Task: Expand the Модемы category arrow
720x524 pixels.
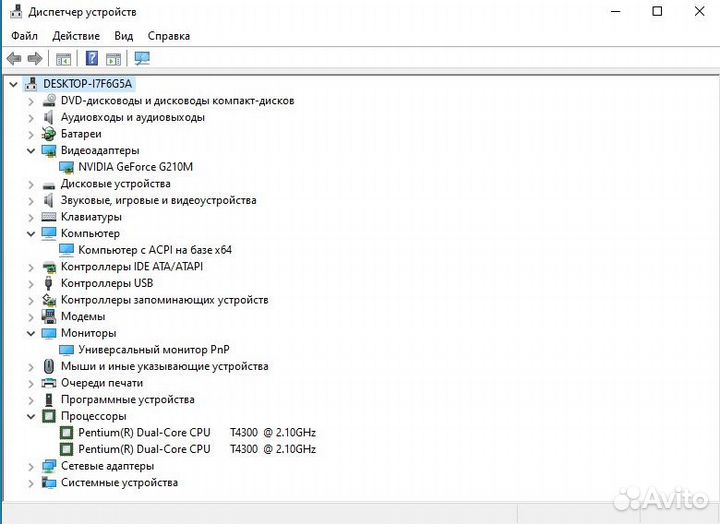Action: [31, 317]
